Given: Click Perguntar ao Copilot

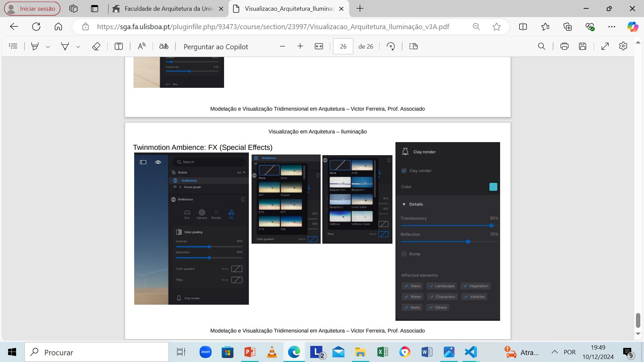Looking at the screenshot, I should (216, 47).
